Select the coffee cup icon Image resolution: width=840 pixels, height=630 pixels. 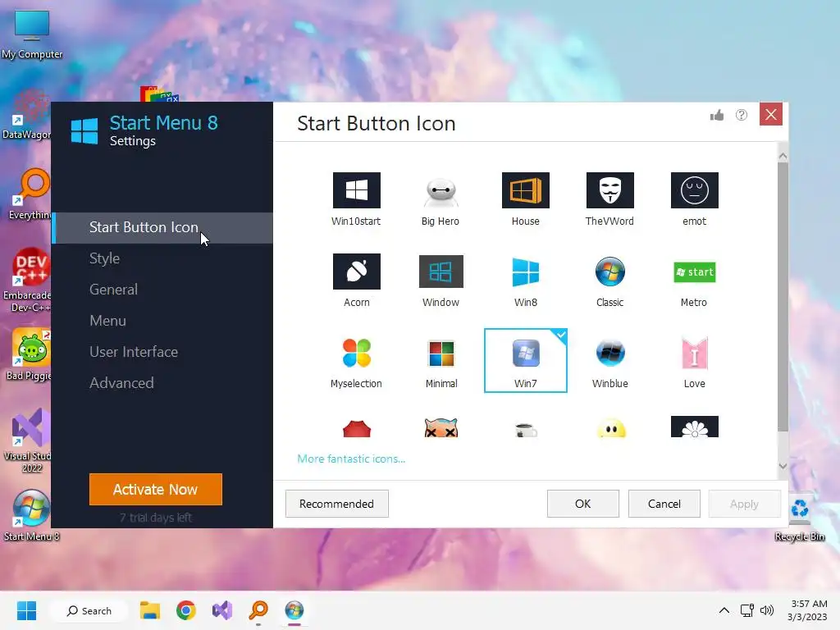coord(526,430)
